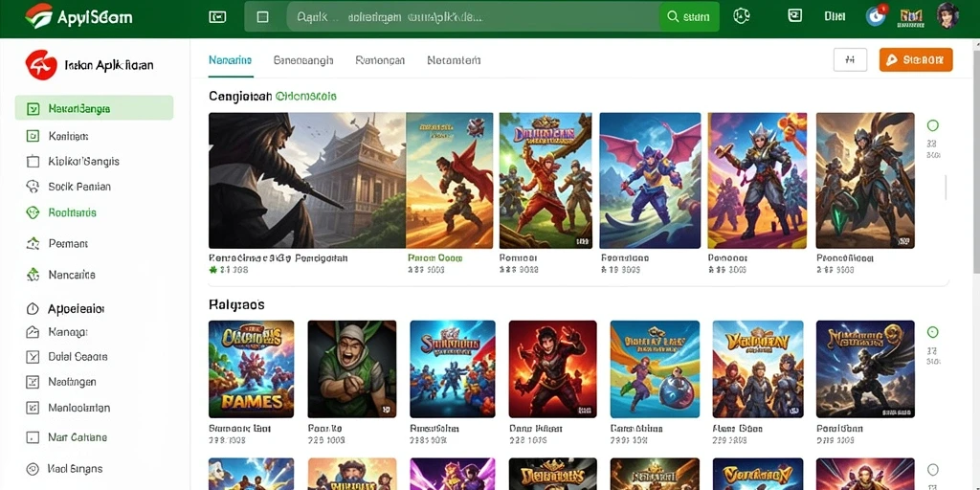Click the square icon left of the Dlıal text
Viewport: 980px width, 490px height.
tap(794, 16)
